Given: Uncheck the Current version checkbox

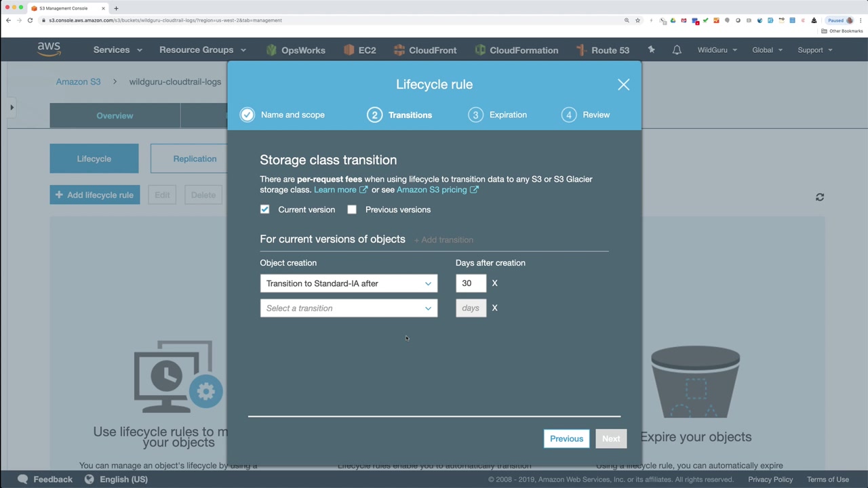Looking at the screenshot, I should tap(264, 209).
